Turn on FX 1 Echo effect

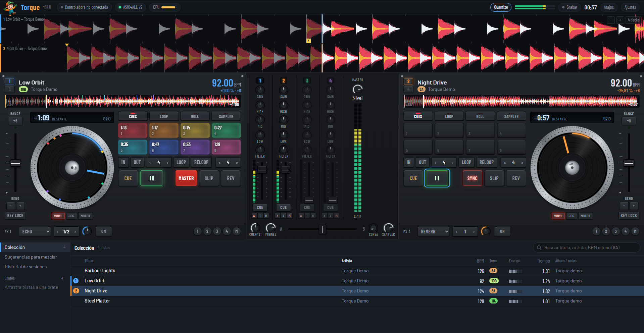104,231
